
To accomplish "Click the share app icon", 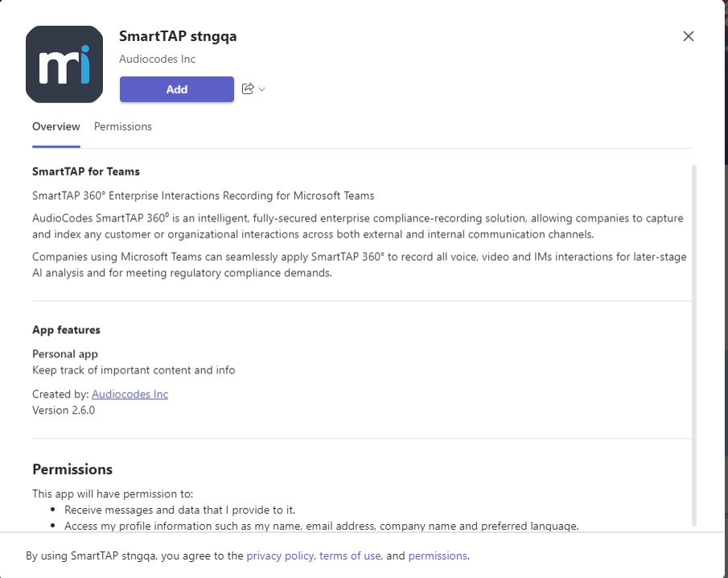I will click(x=248, y=89).
